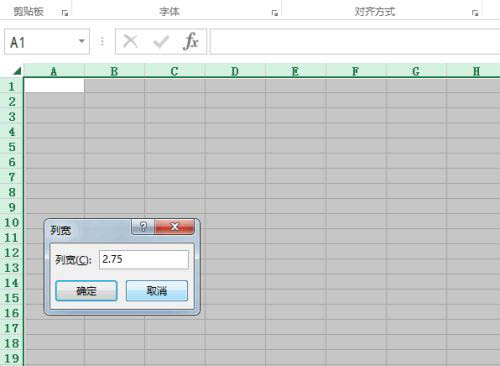Image resolution: width=500 pixels, height=366 pixels.
Task: Select row 2 header
Action: click(12, 101)
